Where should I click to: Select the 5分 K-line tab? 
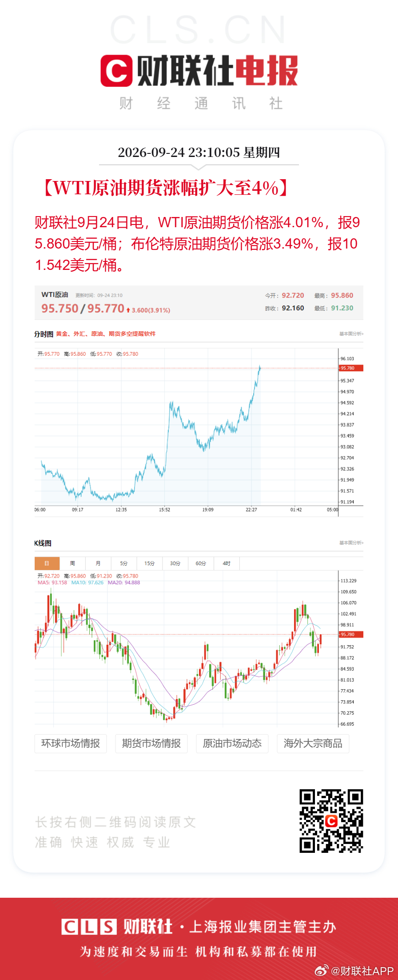(x=124, y=563)
